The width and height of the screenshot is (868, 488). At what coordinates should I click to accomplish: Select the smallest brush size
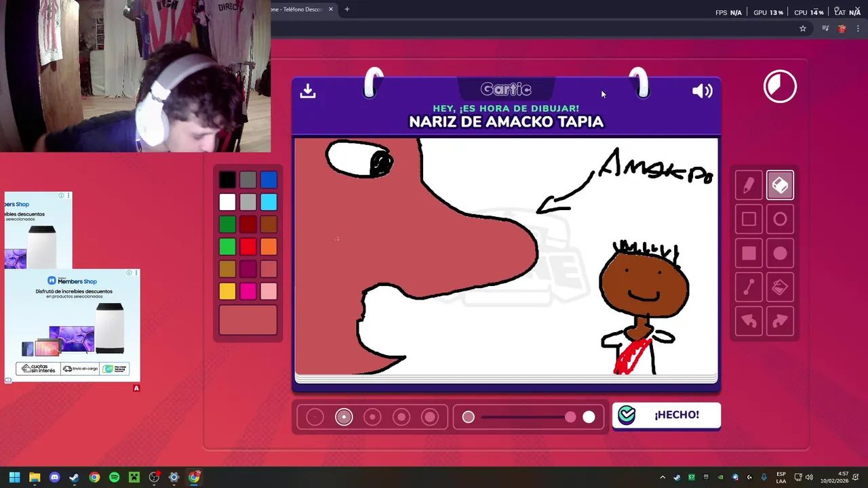pyautogui.click(x=315, y=417)
